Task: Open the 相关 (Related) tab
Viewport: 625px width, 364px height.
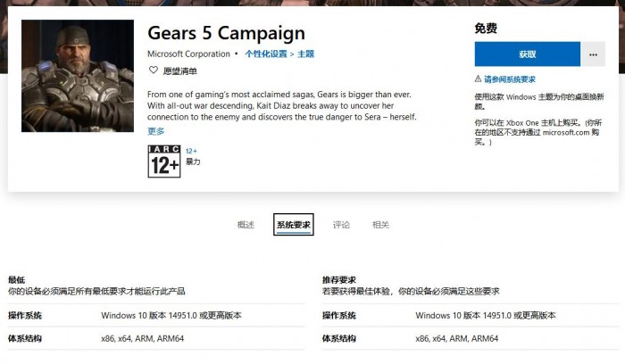Action: tap(380, 225)
